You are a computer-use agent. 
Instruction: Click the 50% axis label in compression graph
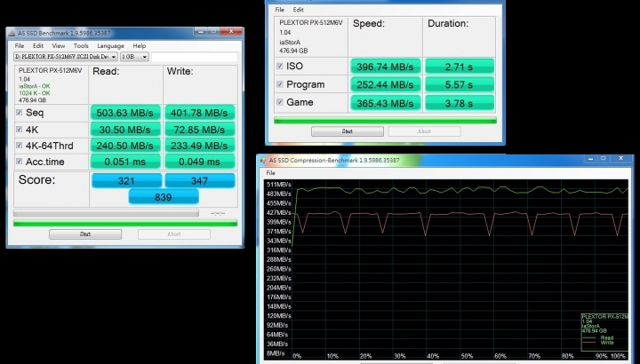tap(467, 356)
